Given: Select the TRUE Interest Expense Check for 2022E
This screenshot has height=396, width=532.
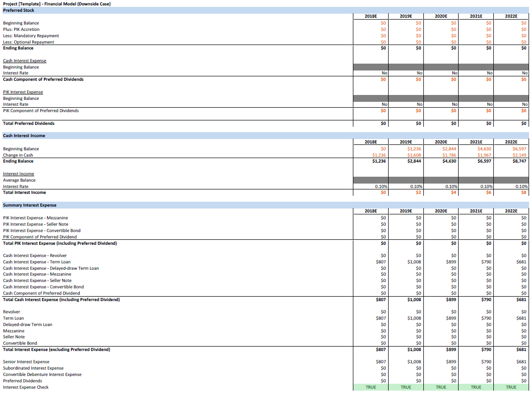Looking at the screenshot, I should (x=511, y=387).
